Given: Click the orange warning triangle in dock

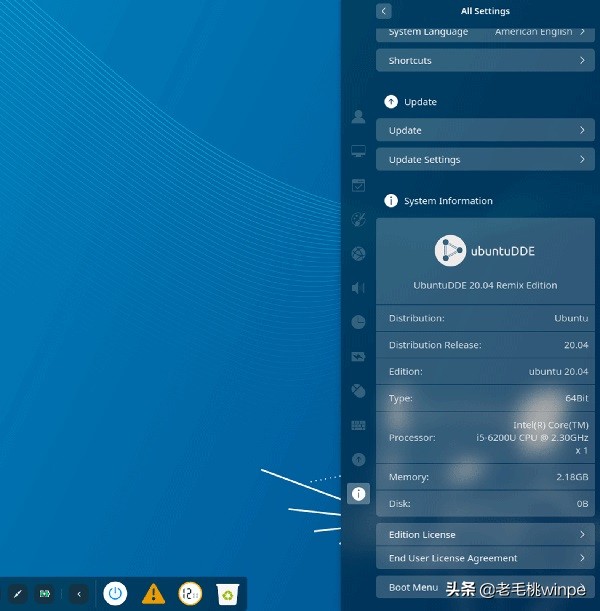Looking at the screenshot, I should pos(153,594).
